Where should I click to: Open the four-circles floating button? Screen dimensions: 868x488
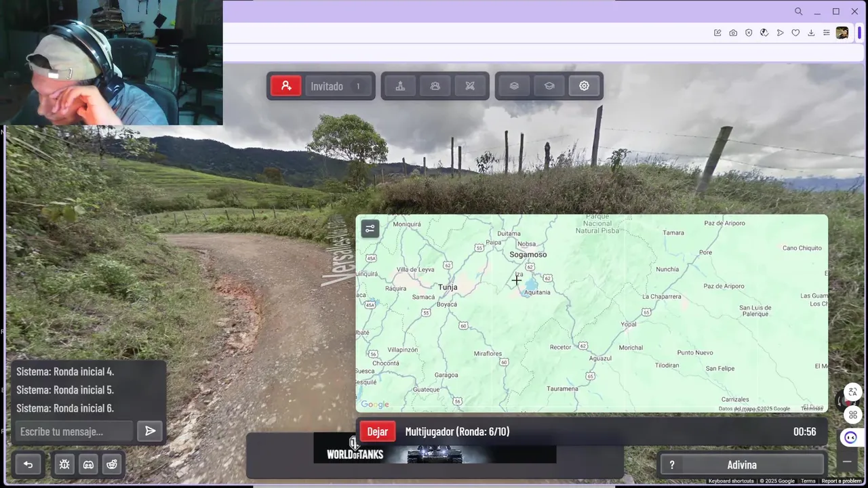852,414
